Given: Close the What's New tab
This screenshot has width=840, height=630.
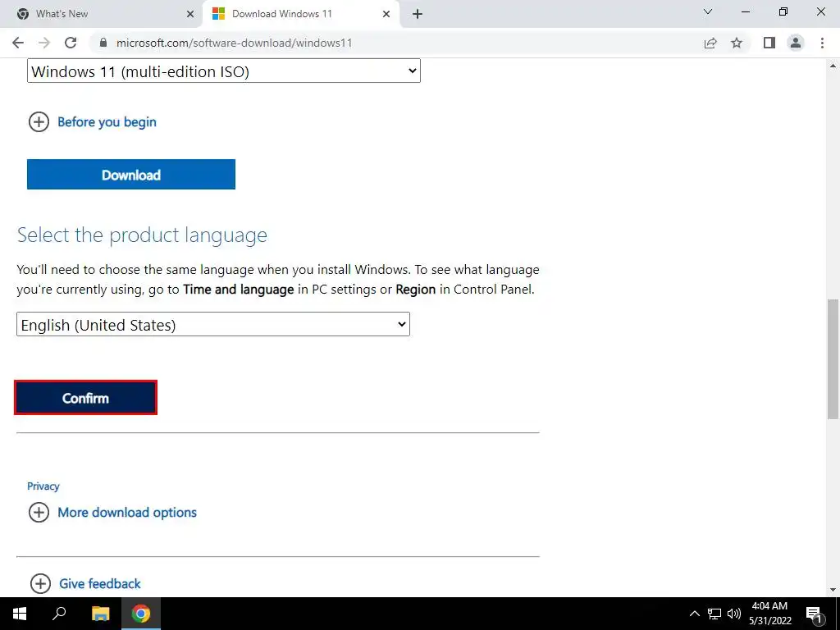Looking at the screenshot, I should [x=190, y=14].
